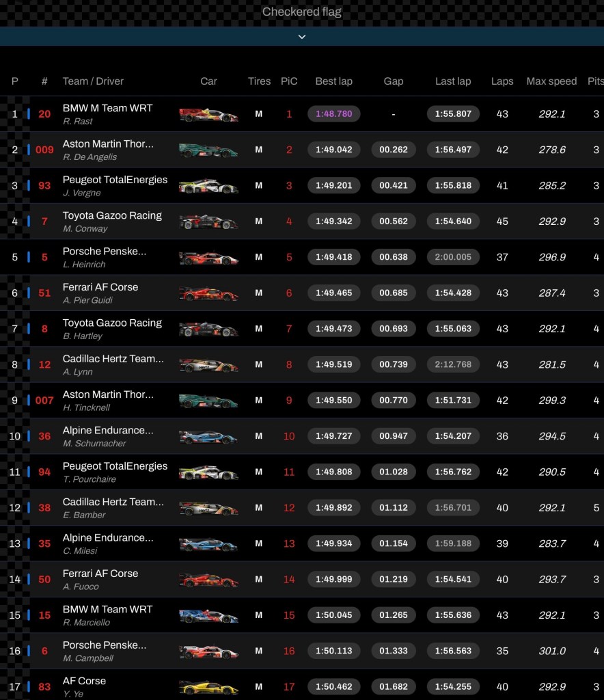The image size is (604, 700).
Task: Select driver E. Bamber
Action: [x=84, y=515]
